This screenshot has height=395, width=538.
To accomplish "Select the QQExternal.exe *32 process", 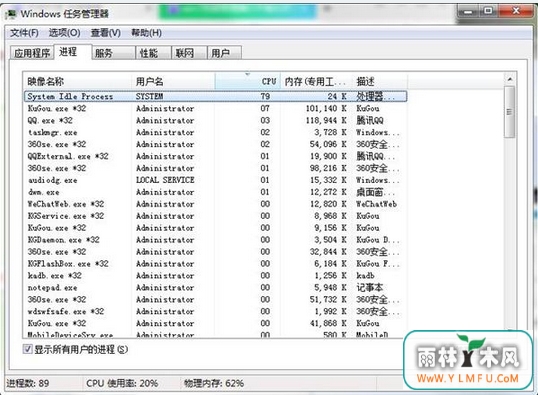I will (215, 156).
